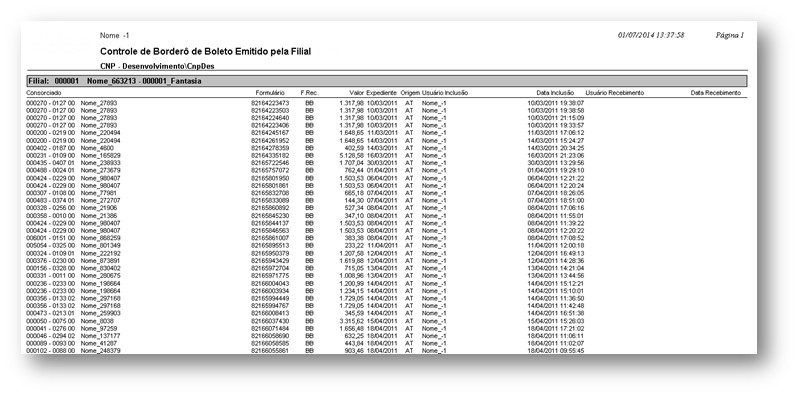The image size is (799, 396).
Task: Click consorciado name Nome_273679
Action: click(x=100, y=170)
